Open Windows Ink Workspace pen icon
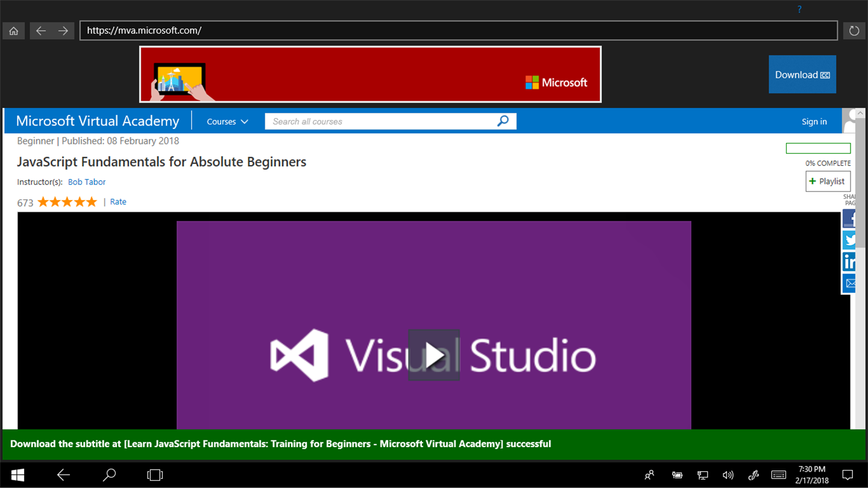 click(753, 475)
